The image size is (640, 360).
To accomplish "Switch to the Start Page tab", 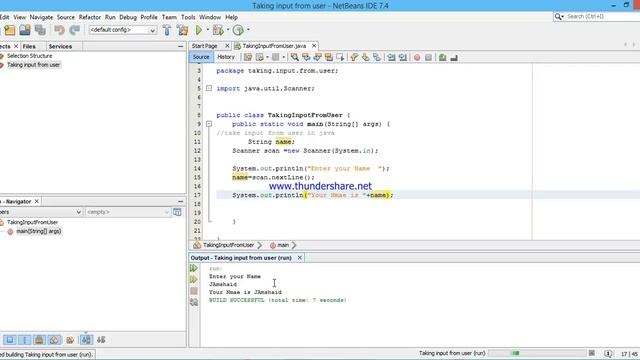I will tap(204, 46).
